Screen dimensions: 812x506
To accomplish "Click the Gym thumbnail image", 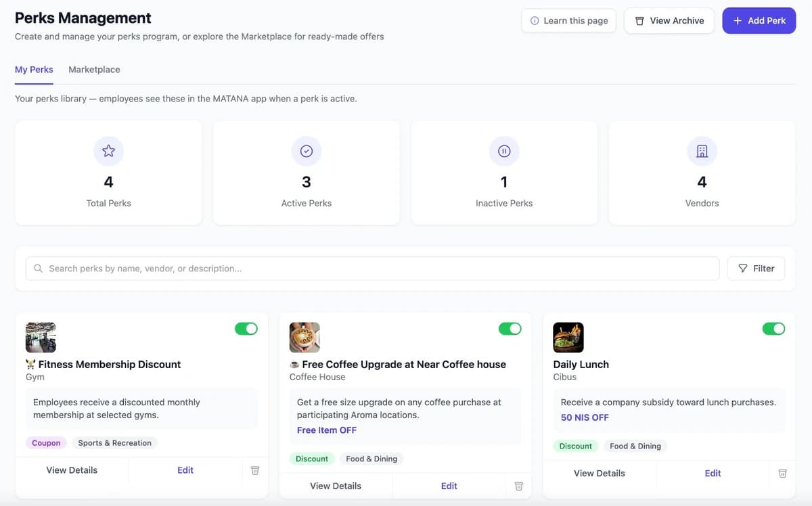I will click(x=41, y=338).
